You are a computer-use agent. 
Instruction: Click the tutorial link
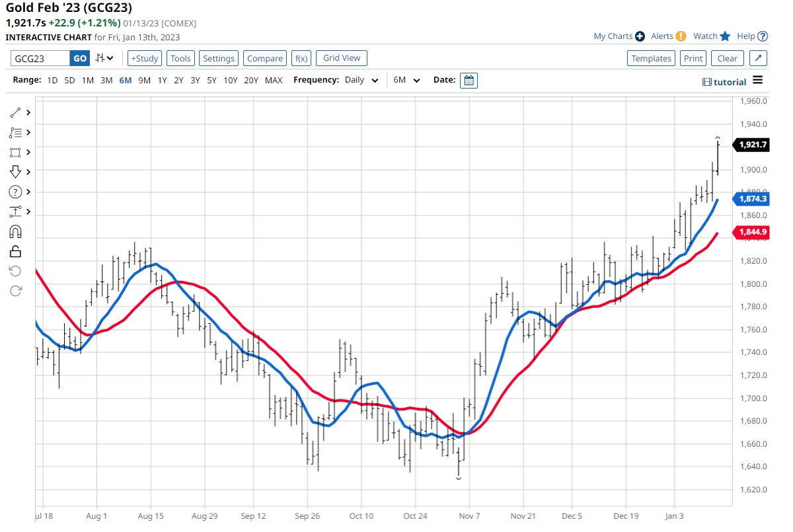coord(724,82)
